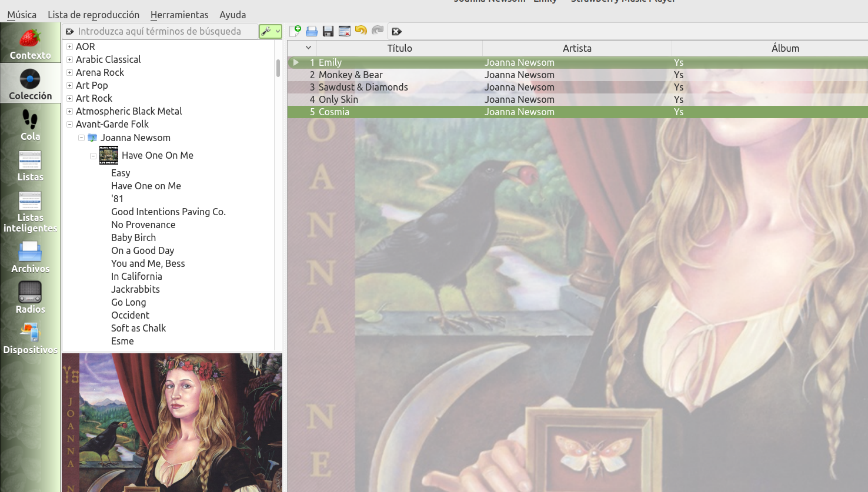Open the Contexto strawberry tab
The width and height of the screenshot is (868, 492).
30,44
